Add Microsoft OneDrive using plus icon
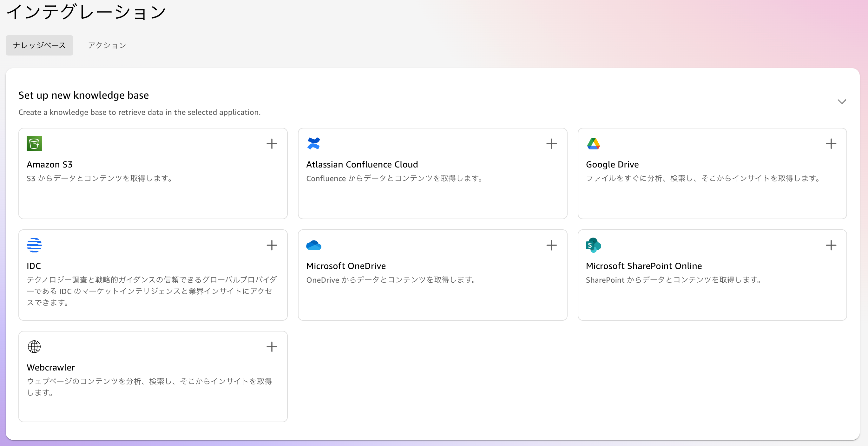This screenshot has height=446, width=868. [551, 245]
